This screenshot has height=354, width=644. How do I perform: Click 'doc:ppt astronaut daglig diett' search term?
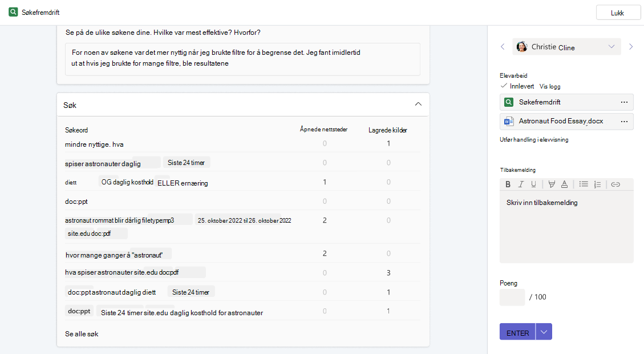pos(112,292)
